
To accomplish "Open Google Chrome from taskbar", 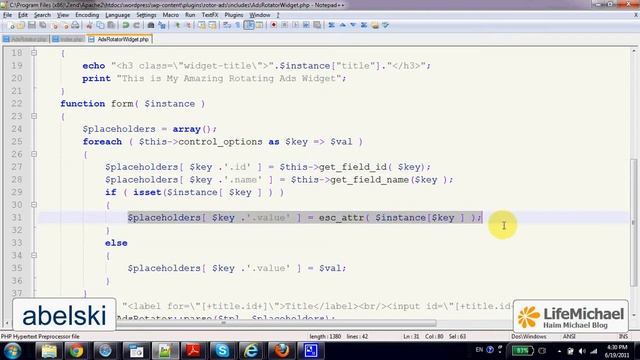I will click(x=76, y=351).
